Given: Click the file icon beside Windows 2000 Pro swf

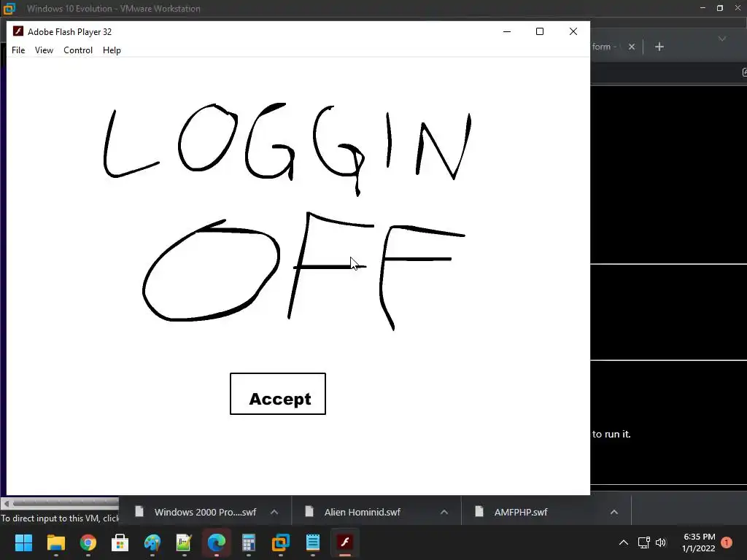Looking at the screenshot, I should click(139, 511).
